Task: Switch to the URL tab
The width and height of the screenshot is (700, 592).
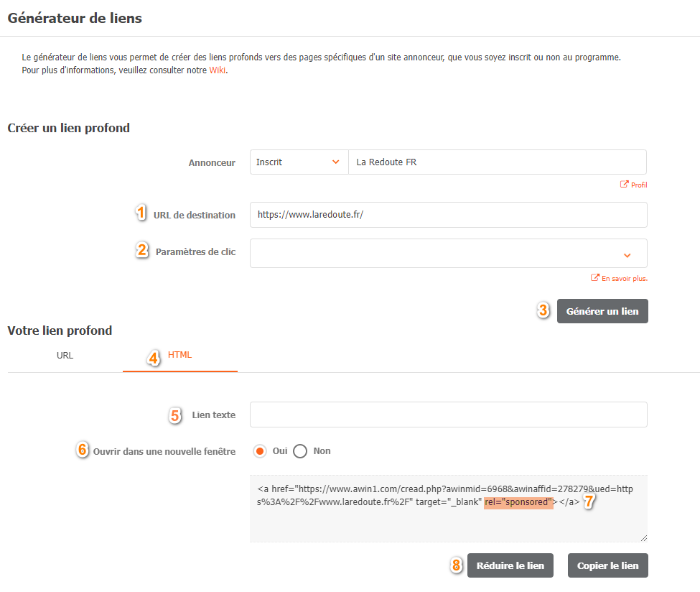Action: [x=65, y=355]
